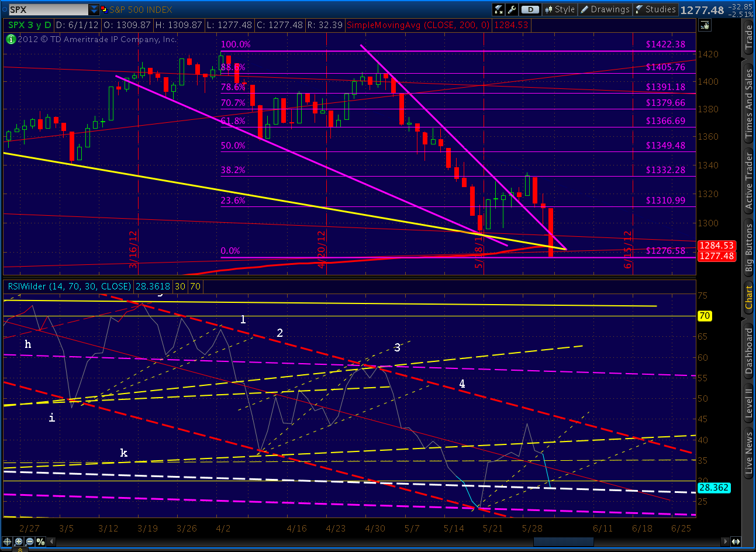Click the 50.0% Fibonacci level label
Image resolution: width=756 pixels, height=552 pixels.
233,146
